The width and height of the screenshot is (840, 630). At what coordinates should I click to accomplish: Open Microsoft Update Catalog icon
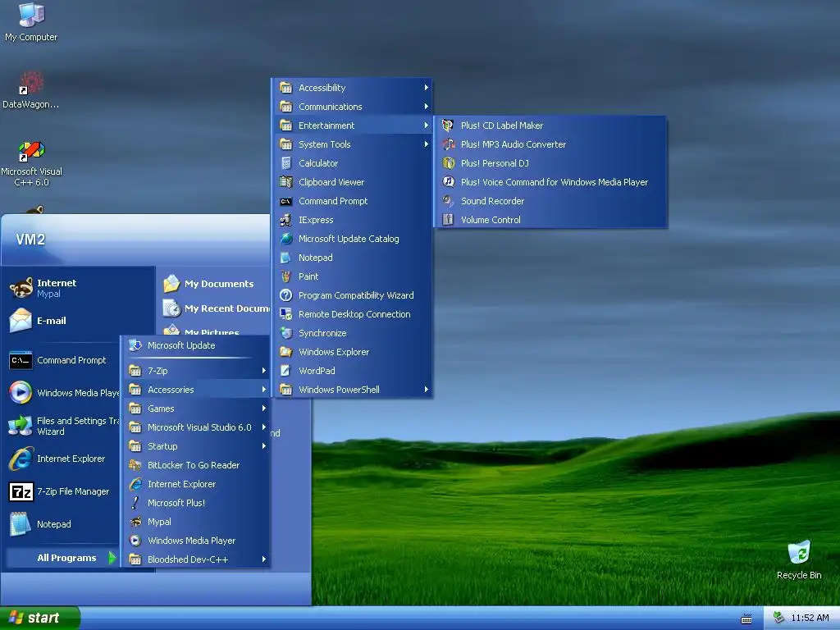(x=286, y=239)
